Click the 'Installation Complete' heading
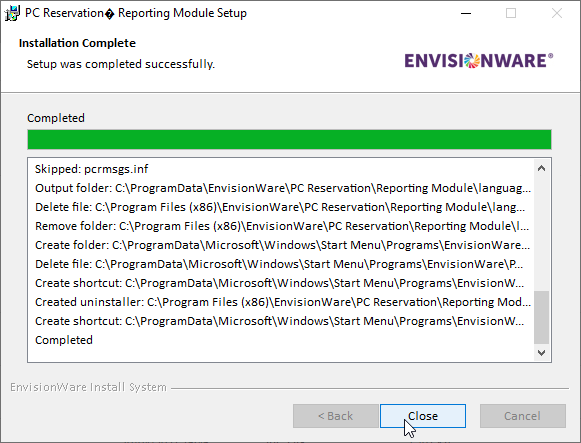The image size is (581, 443). pos(77,43)
